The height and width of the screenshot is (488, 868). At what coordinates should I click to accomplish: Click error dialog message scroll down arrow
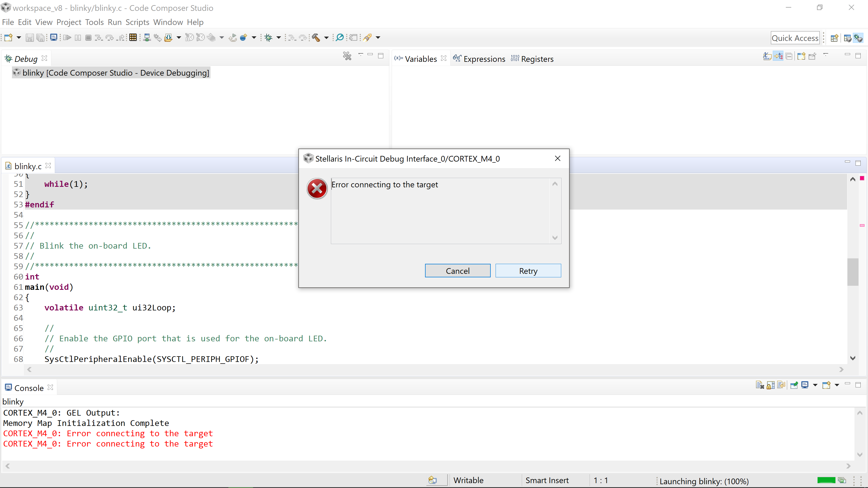[x=555, y=238]
